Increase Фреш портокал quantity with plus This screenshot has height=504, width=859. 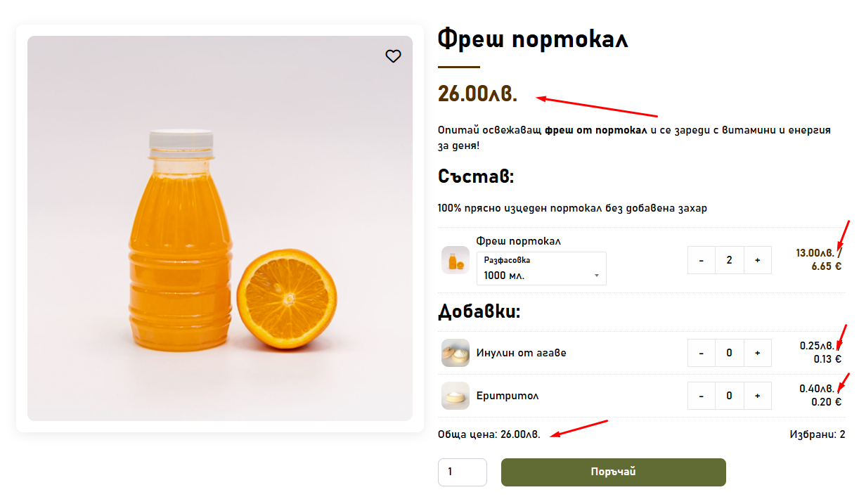[757, 260]
